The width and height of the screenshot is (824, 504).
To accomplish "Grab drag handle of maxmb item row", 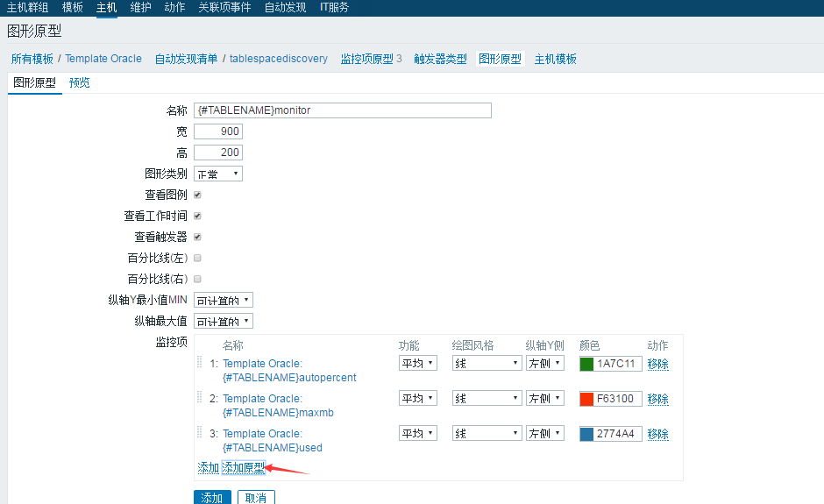I will (x=200, y=397).
